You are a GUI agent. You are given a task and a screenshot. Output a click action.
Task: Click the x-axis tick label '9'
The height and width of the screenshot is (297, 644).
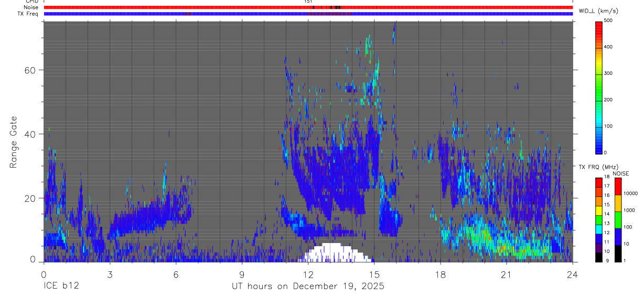(242, 274)
